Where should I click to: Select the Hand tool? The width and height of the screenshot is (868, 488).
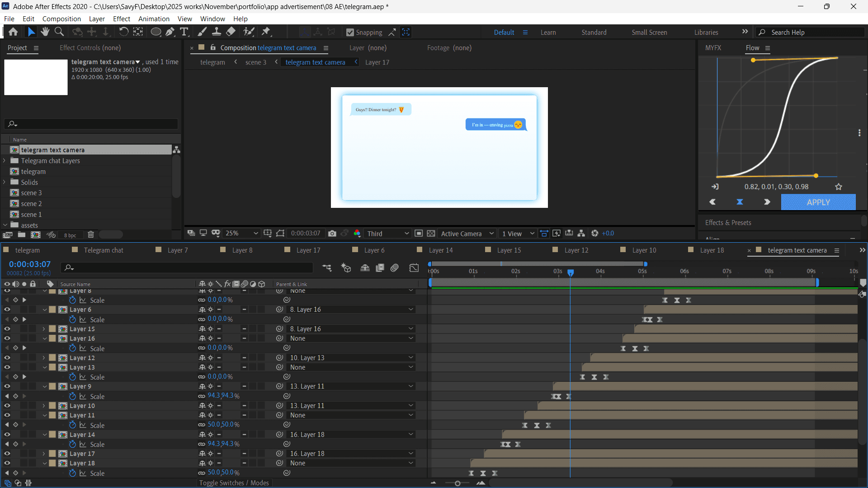pyautogui.click(x=45, y=32)
